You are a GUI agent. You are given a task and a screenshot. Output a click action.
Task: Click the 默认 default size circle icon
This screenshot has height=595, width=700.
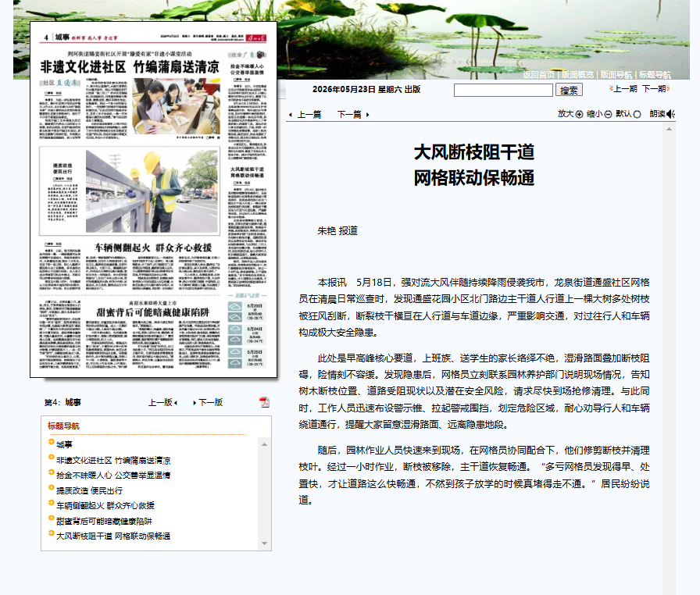(637, 114)
